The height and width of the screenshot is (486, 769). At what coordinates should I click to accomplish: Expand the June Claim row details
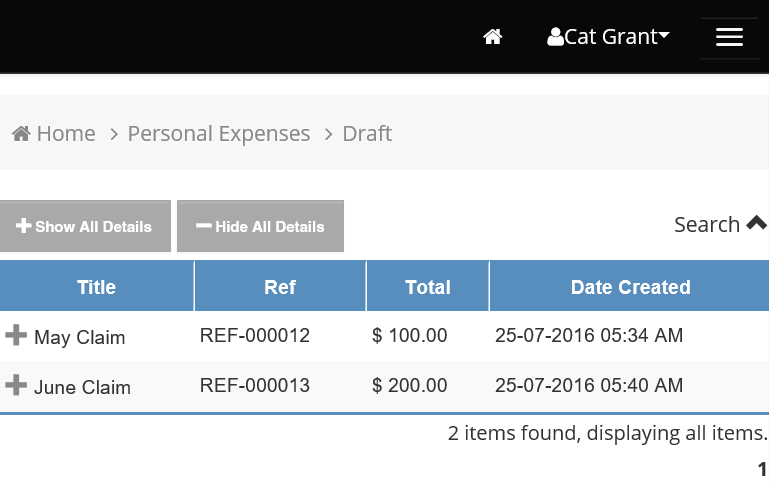[16, 385]
